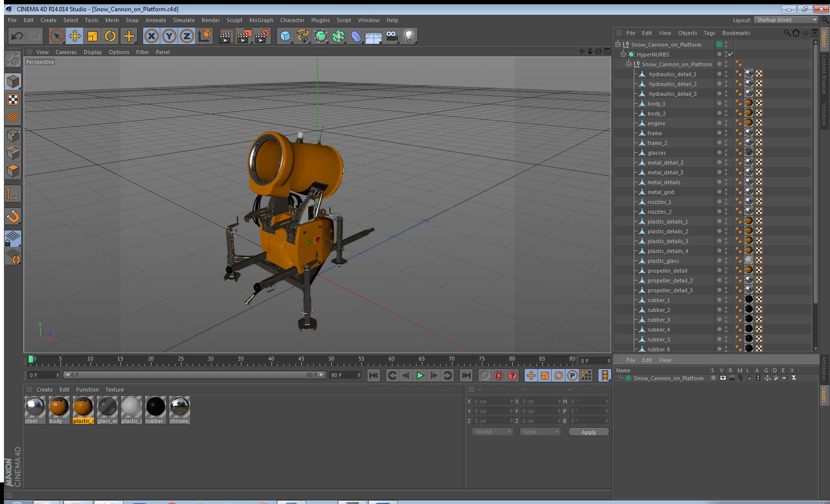
Task: Open the Object Manager Tags menu
Action: point(709,33)
